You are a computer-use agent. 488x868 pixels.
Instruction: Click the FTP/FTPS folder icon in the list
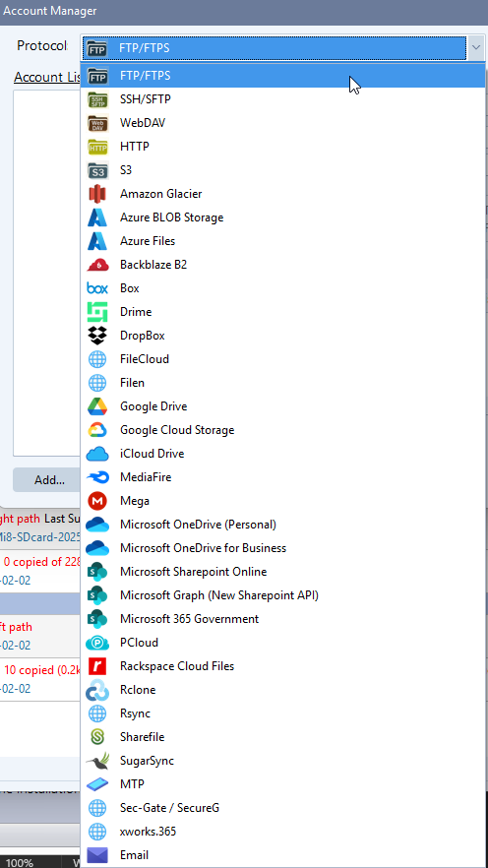point(97,76)
